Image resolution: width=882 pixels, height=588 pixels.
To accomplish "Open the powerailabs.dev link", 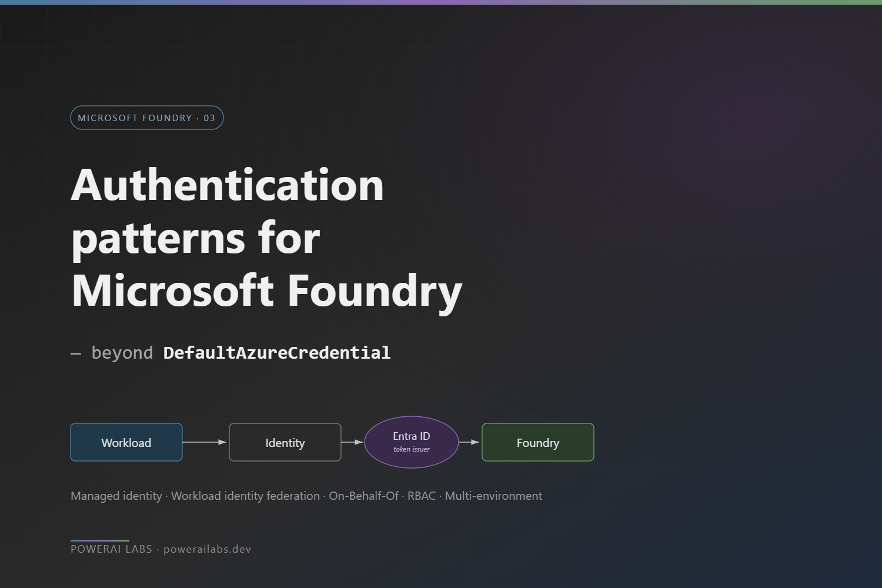I will [x=208, y=549].
